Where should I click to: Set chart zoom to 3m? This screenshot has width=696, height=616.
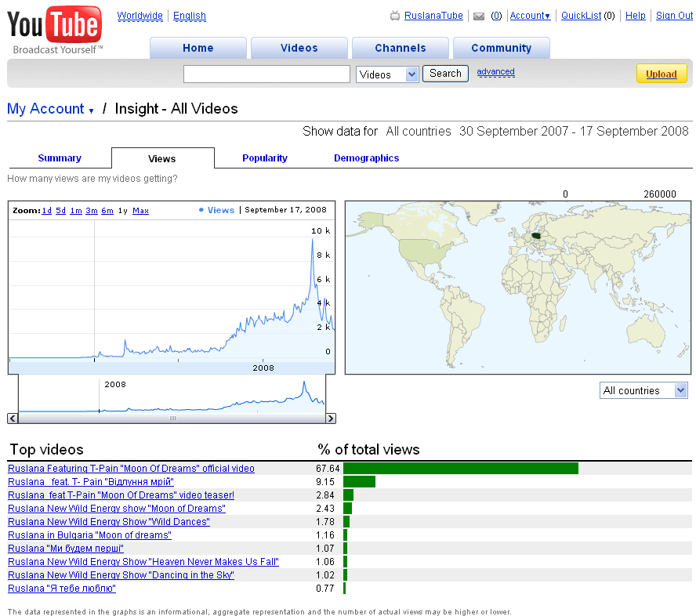click(92, 211)
